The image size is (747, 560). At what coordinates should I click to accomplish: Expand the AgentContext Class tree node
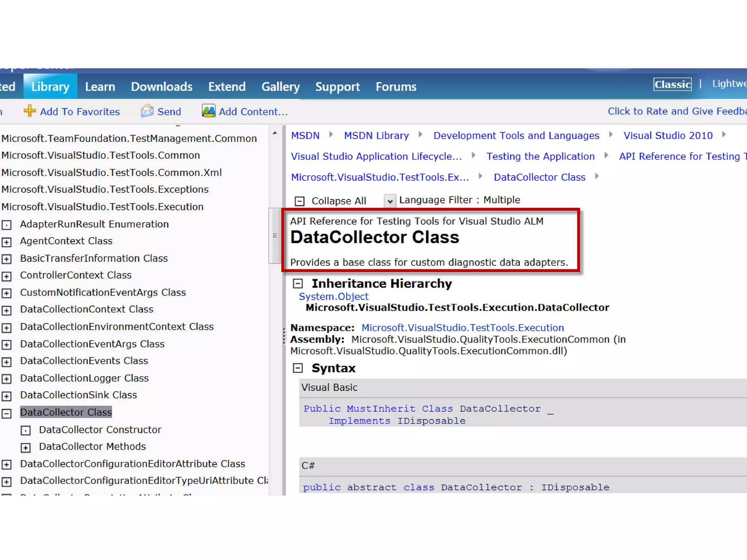tap(7, 242)
